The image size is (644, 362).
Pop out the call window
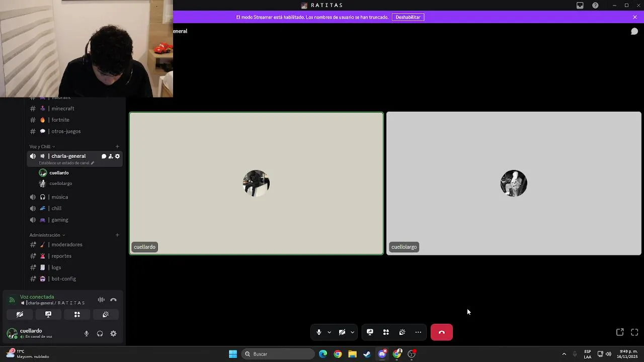(x=620, y=332)
